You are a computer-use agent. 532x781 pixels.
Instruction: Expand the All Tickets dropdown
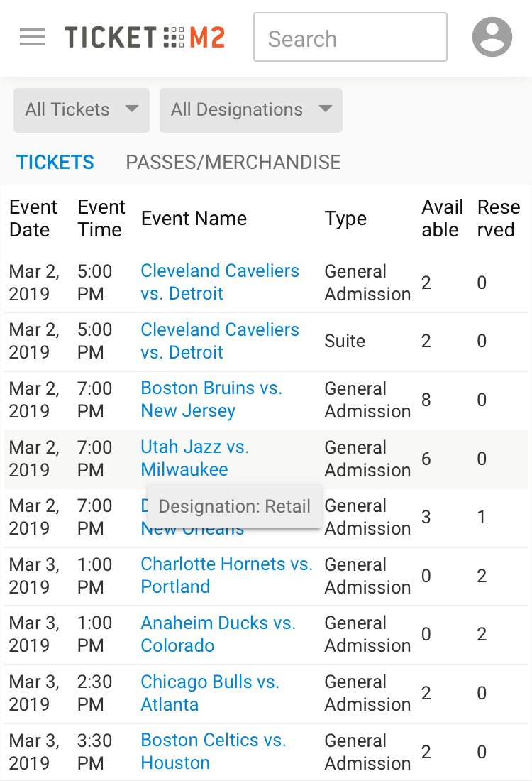coord(82,110)
